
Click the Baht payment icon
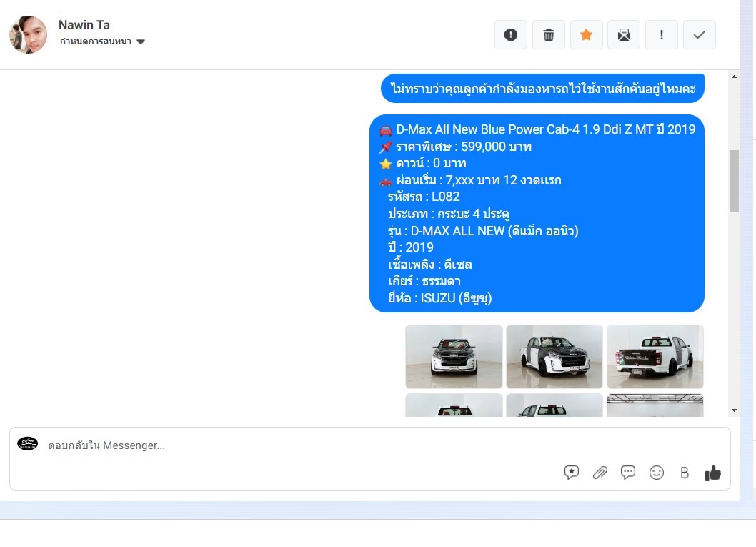tap(685, 472)
